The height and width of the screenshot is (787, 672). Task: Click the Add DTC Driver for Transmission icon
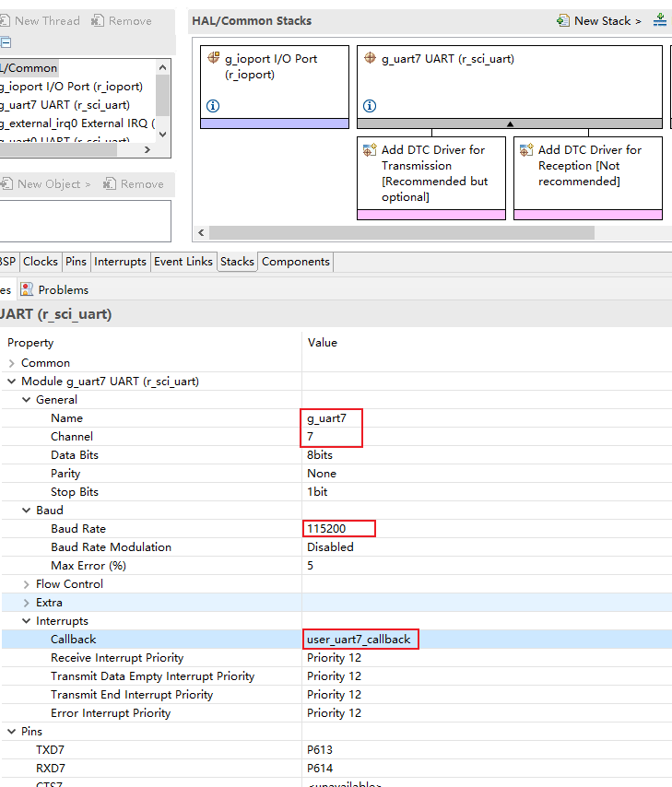pyautogui.click(x=371, y=150)
